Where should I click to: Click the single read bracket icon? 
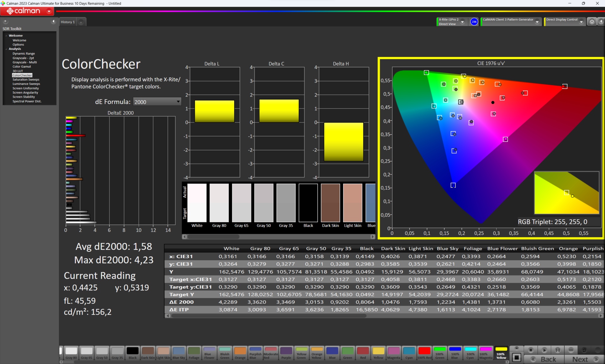[x=557, y=350]
